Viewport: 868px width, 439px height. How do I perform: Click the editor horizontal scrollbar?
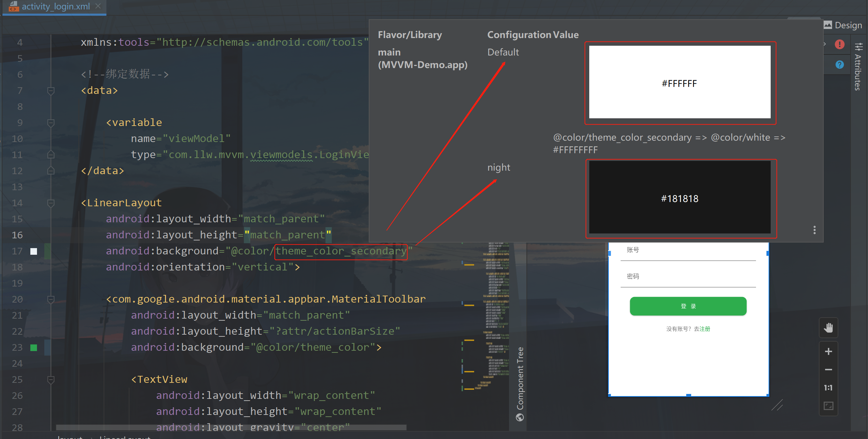pos(231,427)
